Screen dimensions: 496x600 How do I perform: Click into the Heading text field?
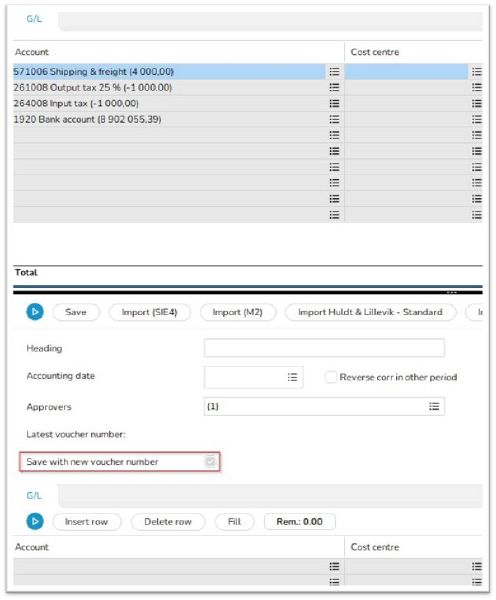[x=324, y=348]
